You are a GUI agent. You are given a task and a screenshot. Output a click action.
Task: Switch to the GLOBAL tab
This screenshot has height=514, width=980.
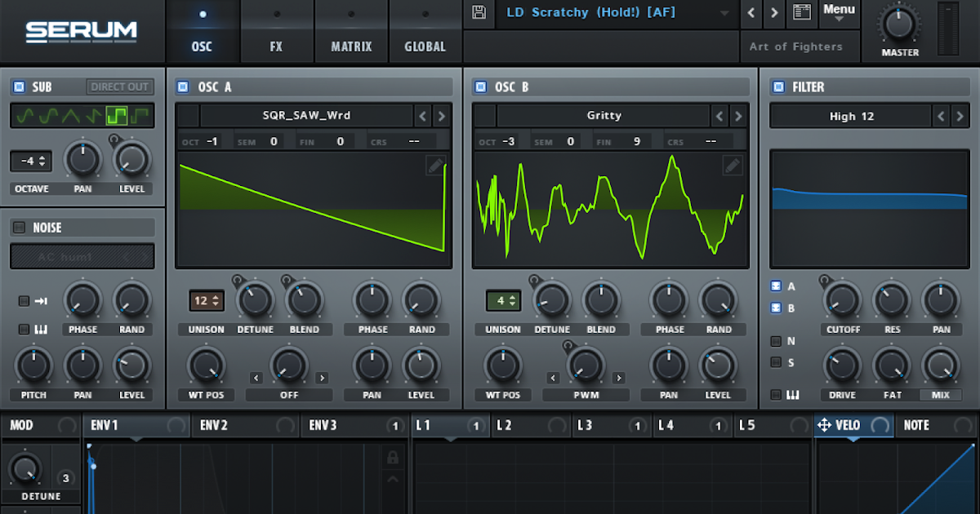coord(425,32)
